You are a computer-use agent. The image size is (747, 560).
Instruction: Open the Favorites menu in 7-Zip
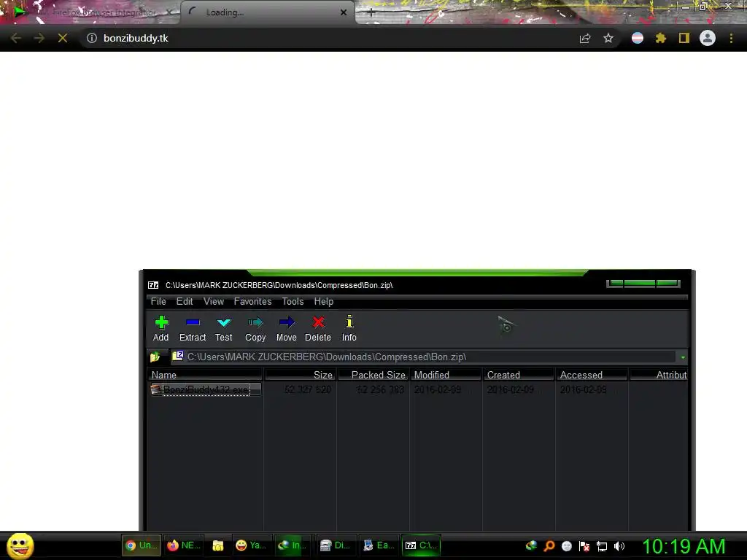[252, 301]
